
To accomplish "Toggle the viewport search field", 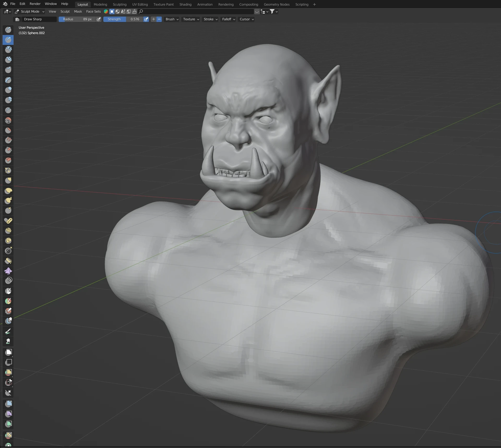I will click(141, 11).
